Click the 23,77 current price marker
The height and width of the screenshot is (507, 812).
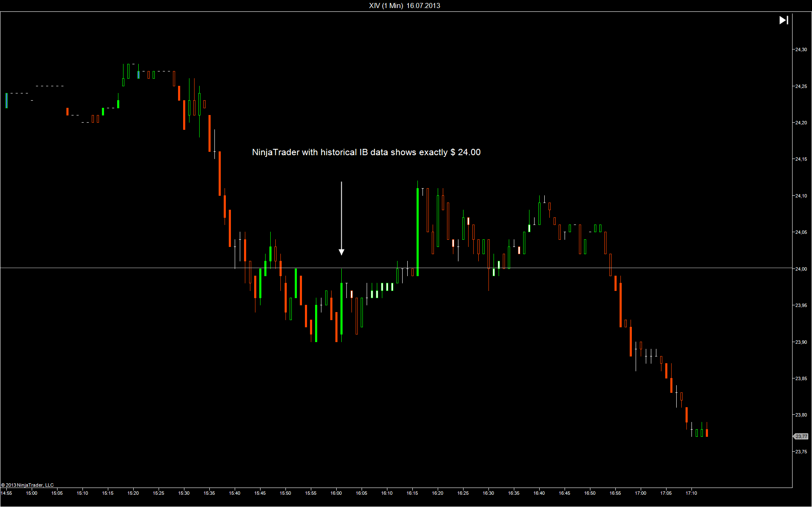tap(801, 436)
